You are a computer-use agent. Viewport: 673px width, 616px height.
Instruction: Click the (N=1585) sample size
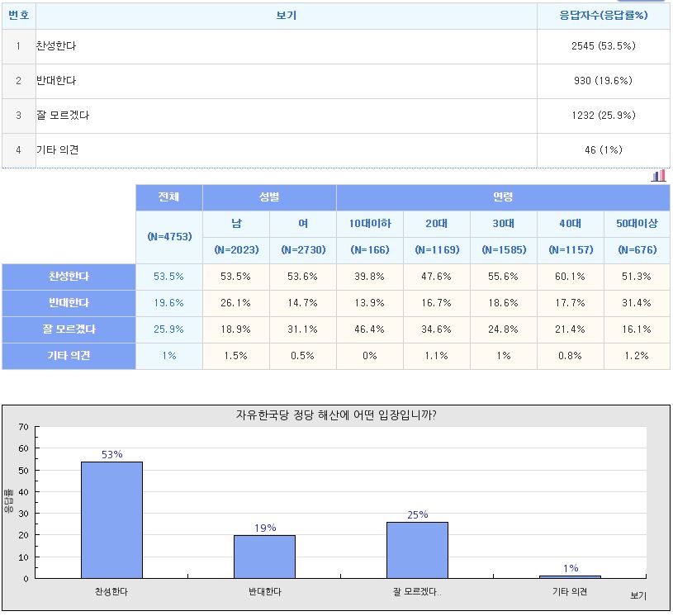tap(504, 250)
